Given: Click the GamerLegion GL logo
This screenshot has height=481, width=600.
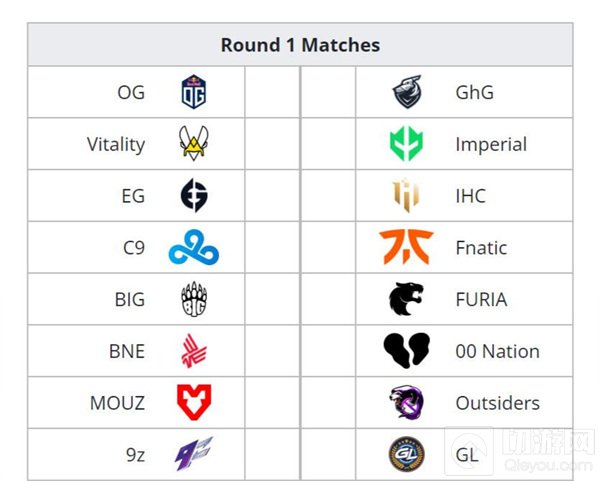Looking at the screenshot, I should point(407,454).
